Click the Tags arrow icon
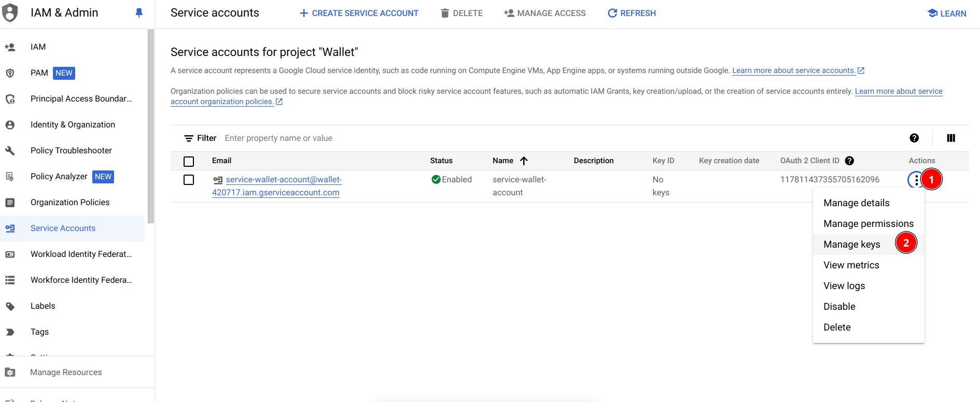The width and height of the screenshot is (980, 402). coord(10,332)
